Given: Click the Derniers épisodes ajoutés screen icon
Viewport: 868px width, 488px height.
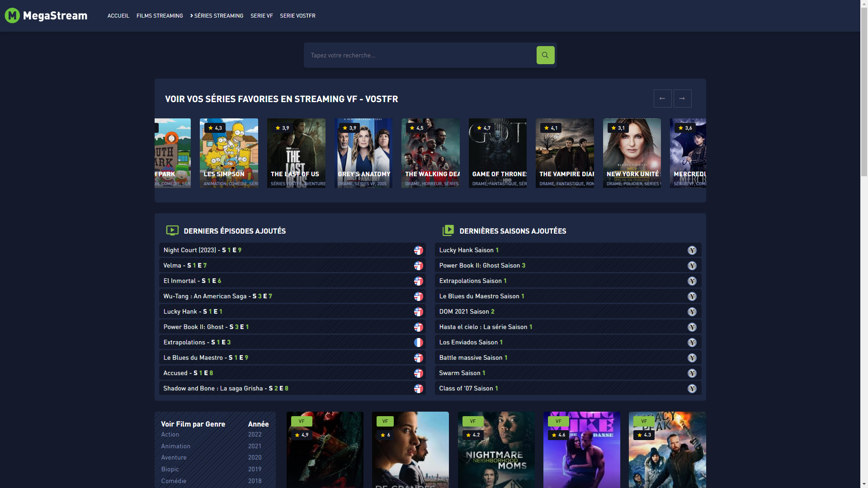Looking at the screenshot, I should (x=172, y=230).
